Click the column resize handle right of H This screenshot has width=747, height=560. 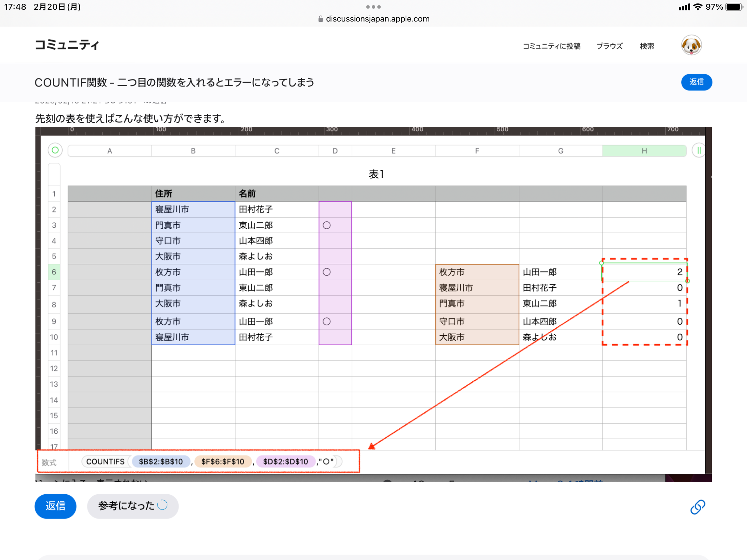click(x=699, y=150)
